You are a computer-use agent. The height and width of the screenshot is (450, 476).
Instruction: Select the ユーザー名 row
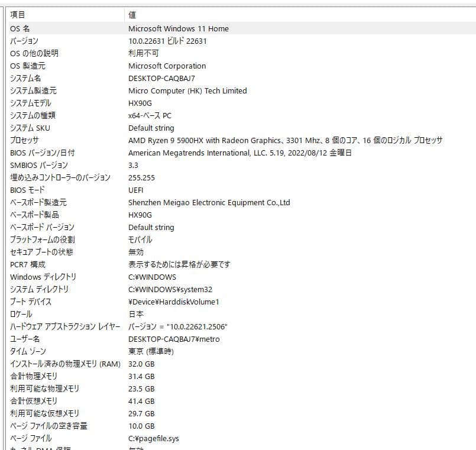pos(25,339)
